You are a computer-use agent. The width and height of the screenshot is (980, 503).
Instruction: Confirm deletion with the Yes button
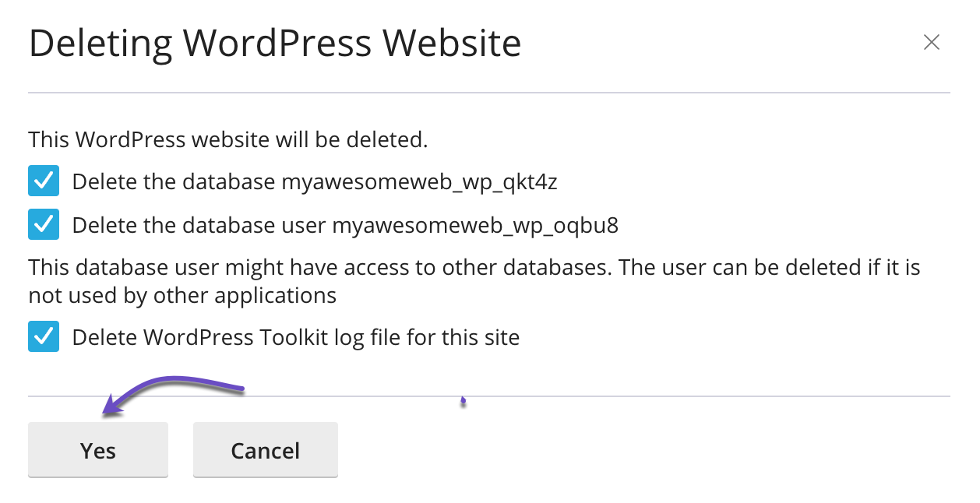(x=98, y=451)
